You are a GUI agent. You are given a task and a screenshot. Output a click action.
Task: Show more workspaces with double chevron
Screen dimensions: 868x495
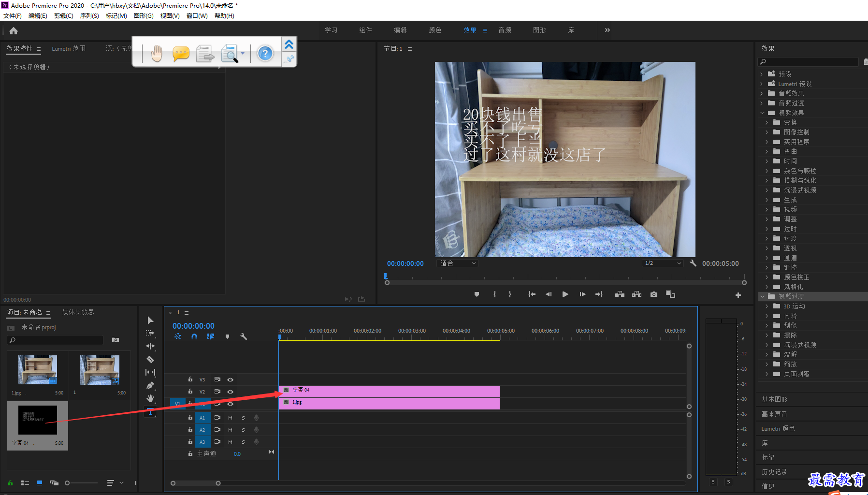pos(608,30)
